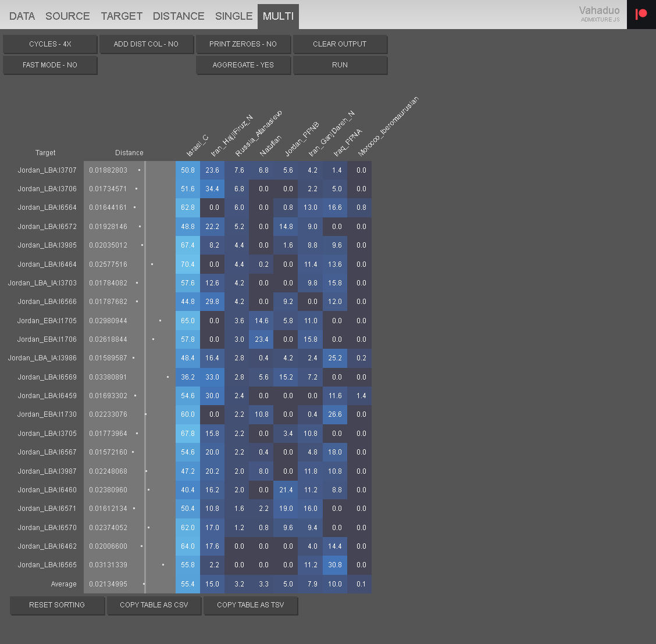Sort by the Morocco_Iberomaurusian column header

point(388,127)
